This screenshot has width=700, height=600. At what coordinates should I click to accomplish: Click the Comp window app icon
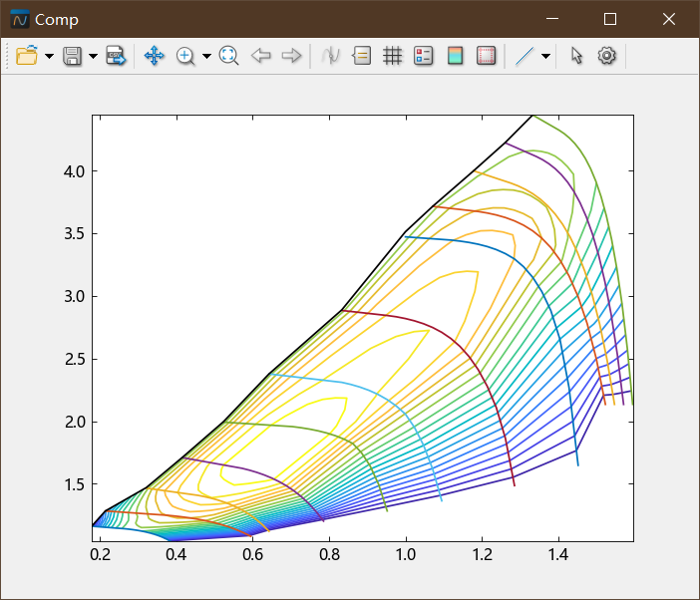tap(20, 19)
